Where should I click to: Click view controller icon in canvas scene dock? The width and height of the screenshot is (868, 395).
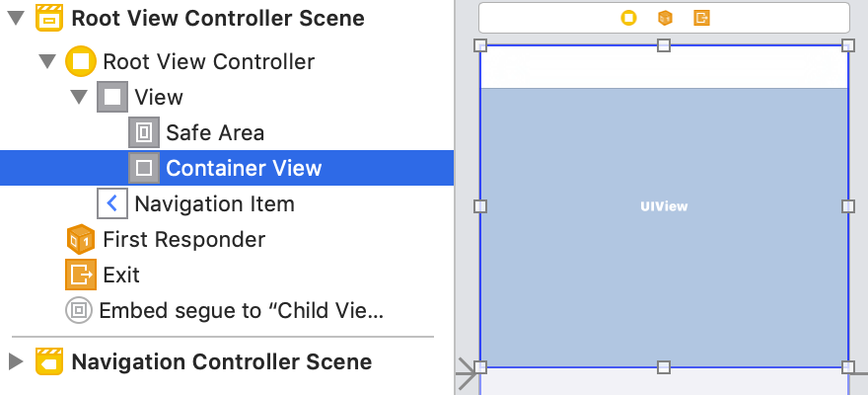(628, 18)
